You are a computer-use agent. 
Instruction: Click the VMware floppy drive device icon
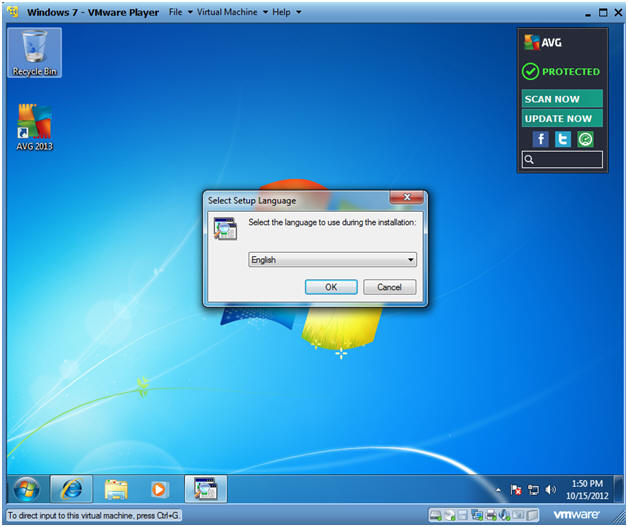pyautogui.click(x=463, y=515)
